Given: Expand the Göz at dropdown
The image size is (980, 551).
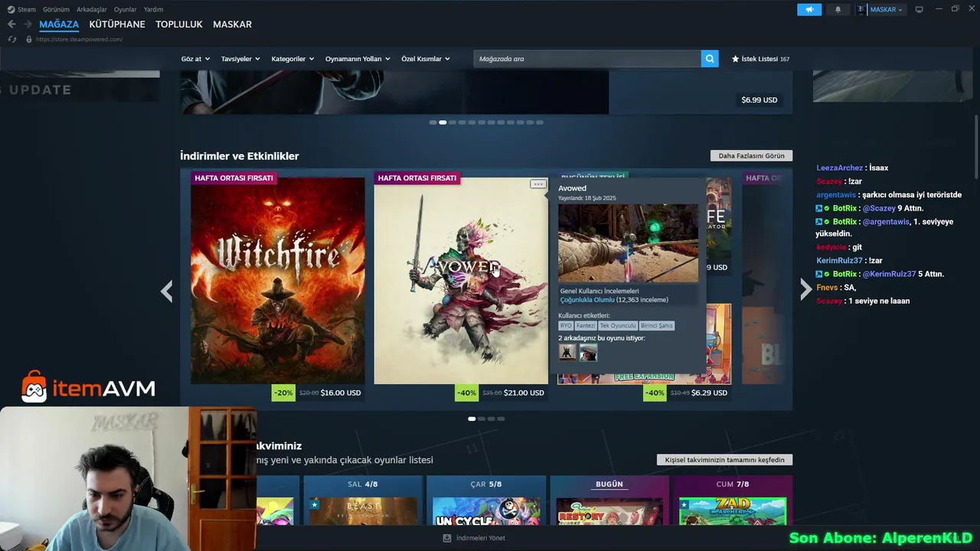Looking at the screenshot, I should click(x=195, y=59).
